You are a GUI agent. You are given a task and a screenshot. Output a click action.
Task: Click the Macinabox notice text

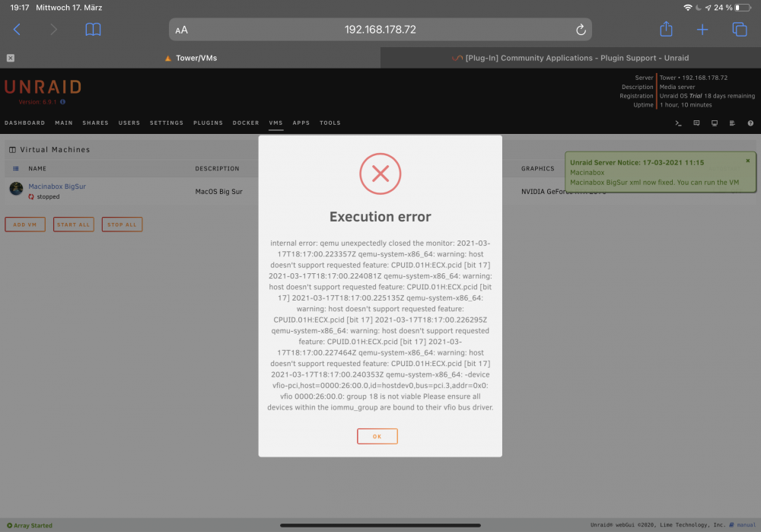pos(587,172)
